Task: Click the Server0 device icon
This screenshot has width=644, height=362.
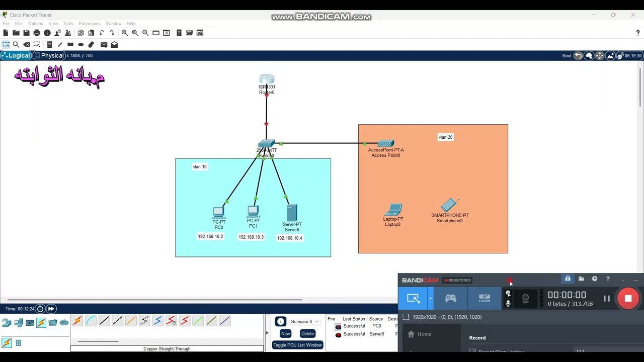Action: tap(292, 213)
